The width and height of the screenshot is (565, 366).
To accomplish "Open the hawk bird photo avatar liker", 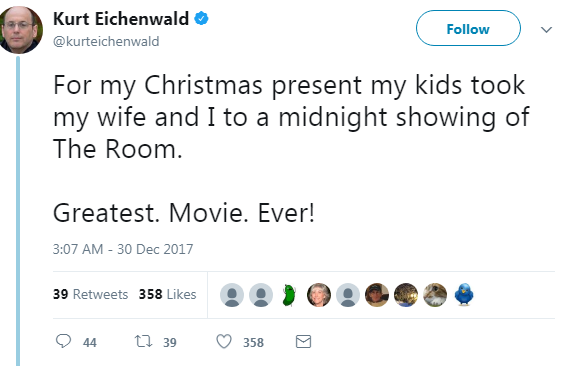I will coord(435,295).
